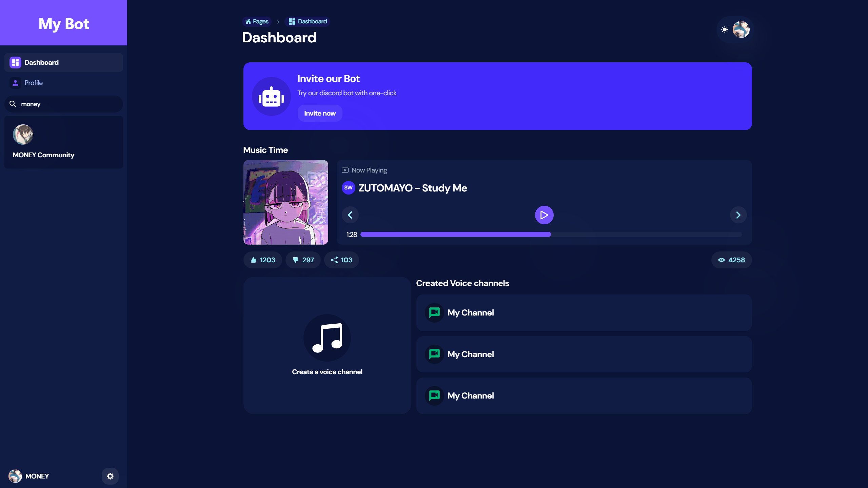Click the Profile sidebar icon
Screen dimensions: 868x488
pyautogui.click(x=14, y=83)
